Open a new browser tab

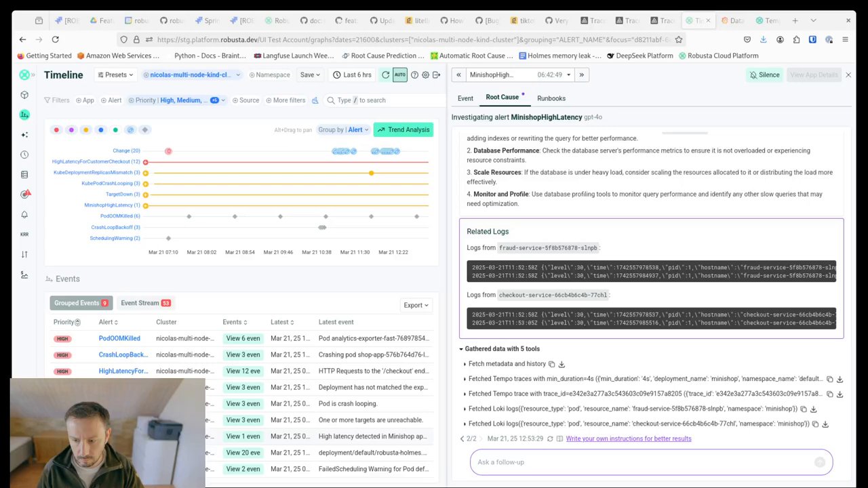(x=795, y=20)
